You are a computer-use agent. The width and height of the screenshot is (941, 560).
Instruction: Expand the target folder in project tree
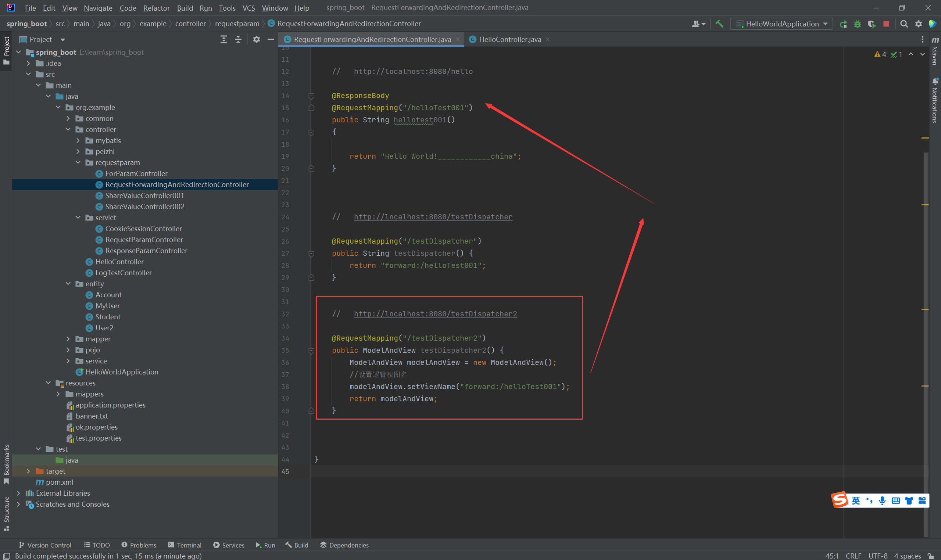28,471
